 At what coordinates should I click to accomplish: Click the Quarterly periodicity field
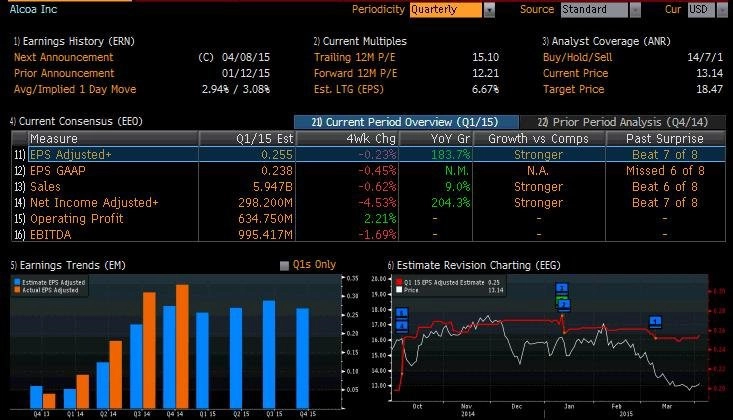(446, 10)
